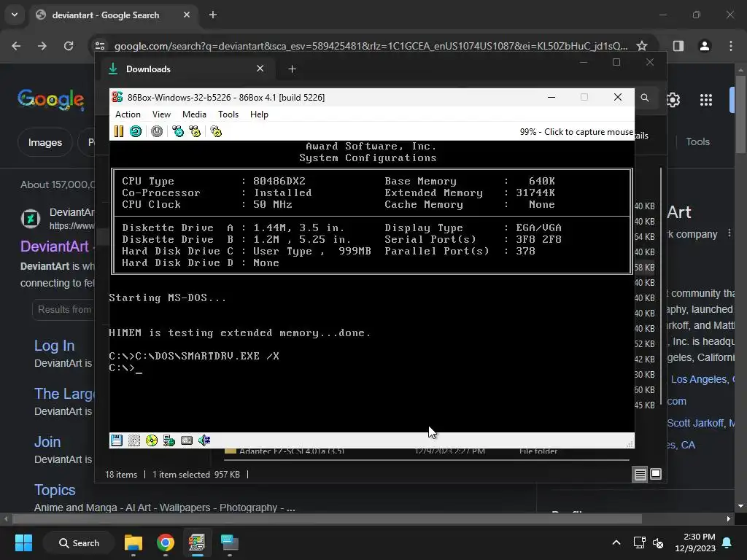Click the taskbar Search box
Image resolution: width=747 pixels, height=560 pixels.
click(x=79, y=542)
